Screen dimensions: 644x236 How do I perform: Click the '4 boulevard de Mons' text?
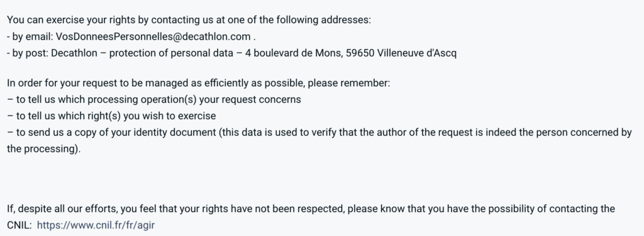tap(294, 53)
